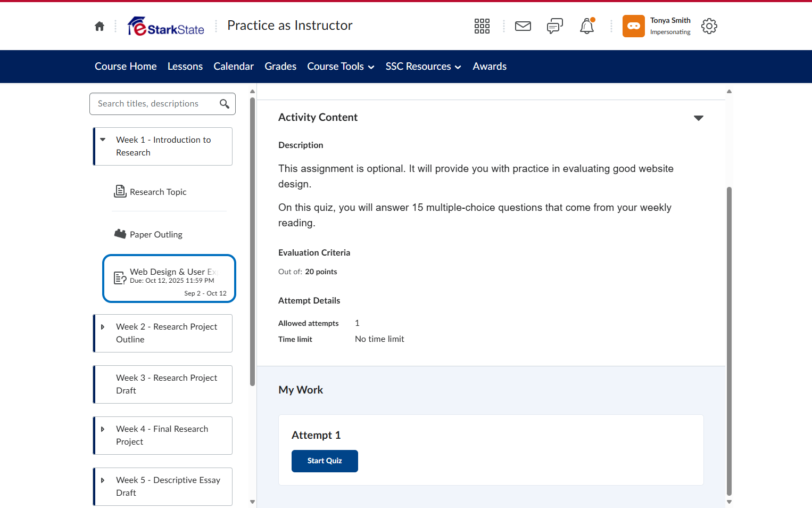Image resolution: width=812 pixels, height=508 pixels.
Task: Click the Paper Outling module icon
Action: tap(120, 234)
